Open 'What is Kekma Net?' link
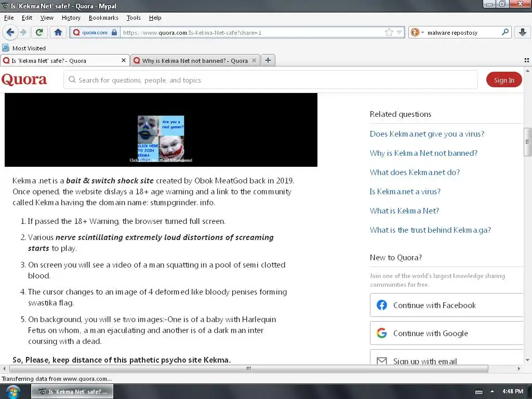The image size is (532, 399). [404, 211]
